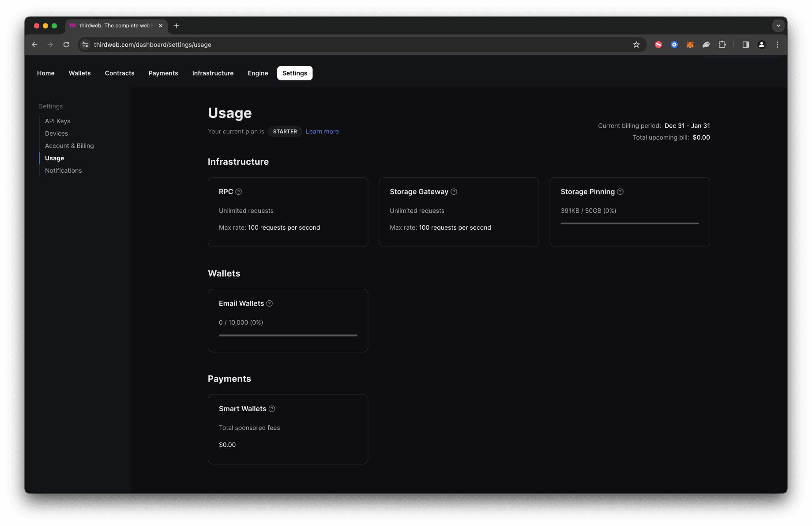Viewport: 812px width, 526px height.
Task: Bookmark this page with the star icon
Action: click(x=636, y=45)
